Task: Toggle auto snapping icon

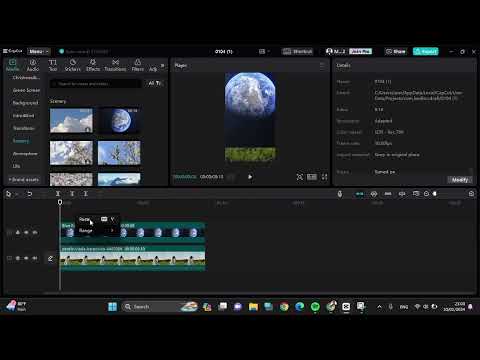Action: pyautogui.click(x=374, y=194)
